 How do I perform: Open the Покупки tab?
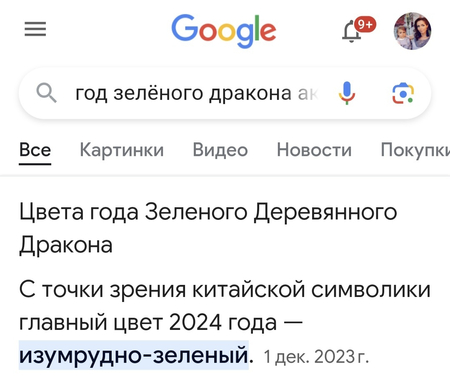[x=415, y=150]
